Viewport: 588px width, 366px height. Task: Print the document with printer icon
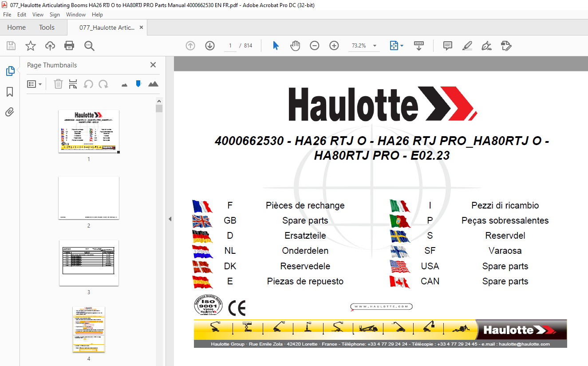69,46
